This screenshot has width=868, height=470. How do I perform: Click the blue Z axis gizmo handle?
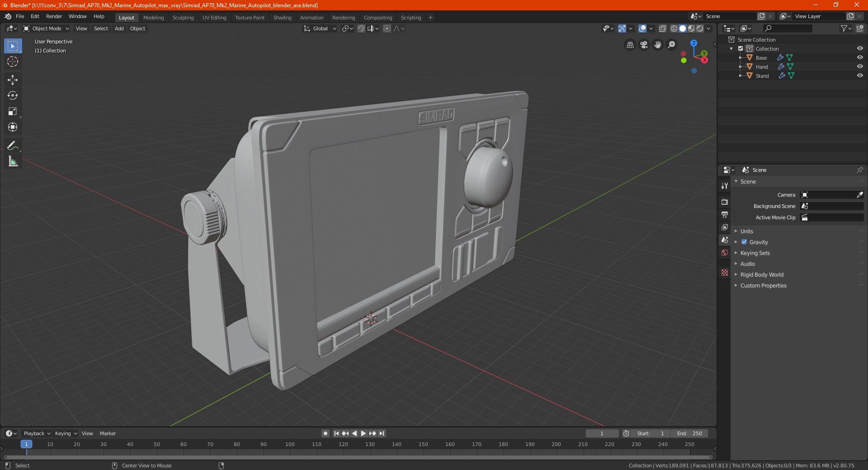click(x=693, y=43)
